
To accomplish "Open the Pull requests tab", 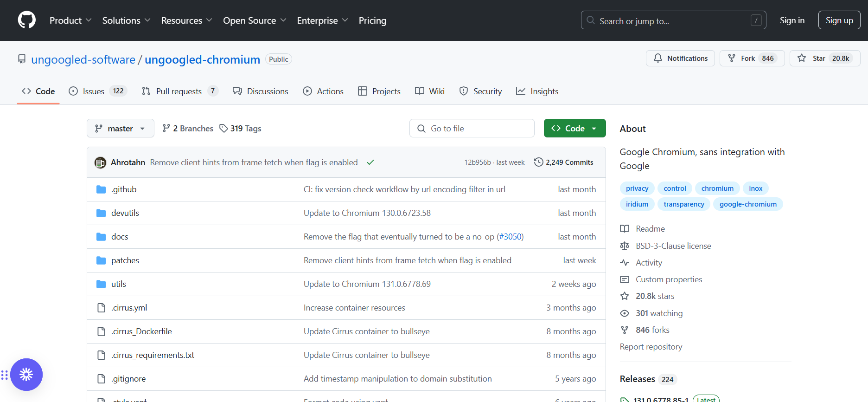I will point(179,91).
